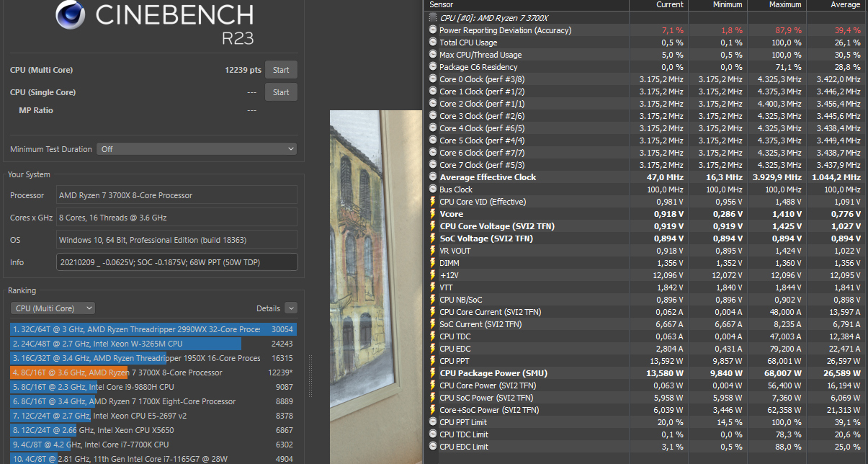Click the SoC Current (SVI2 TFN) row
868x464 pixels.
645,324
